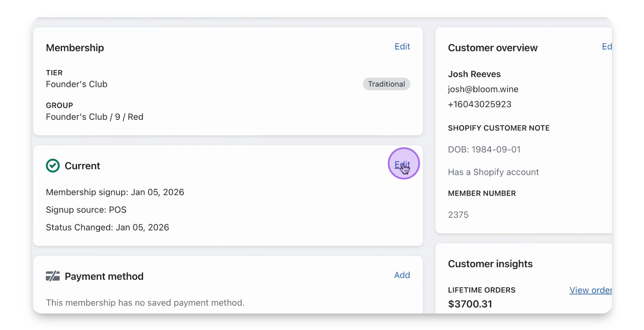Click the green Current status checkmark icon
644x330 pixels.
53,166
